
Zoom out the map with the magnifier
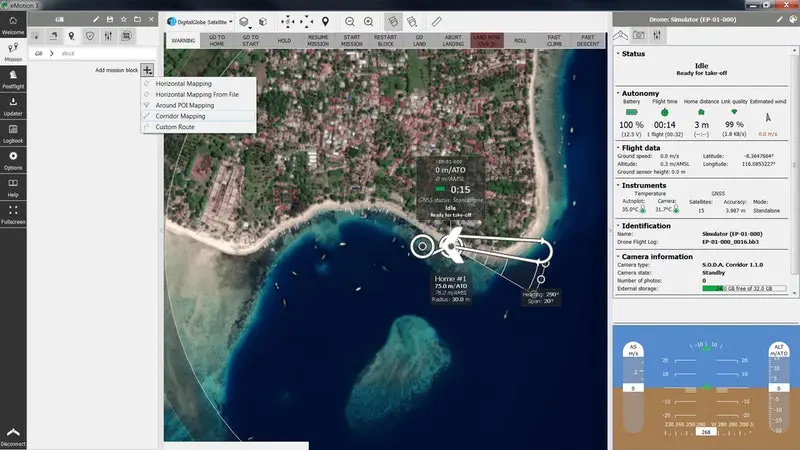[x=351, y=21]
